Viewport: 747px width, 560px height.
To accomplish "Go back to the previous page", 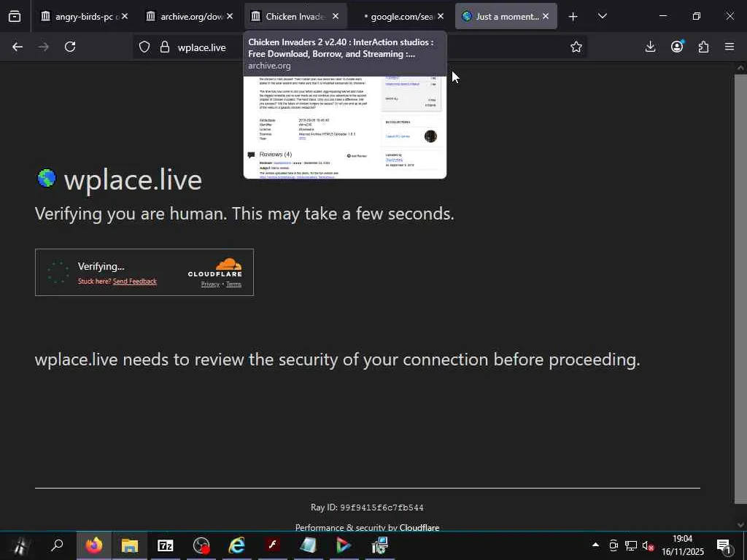I will point(18,47).
